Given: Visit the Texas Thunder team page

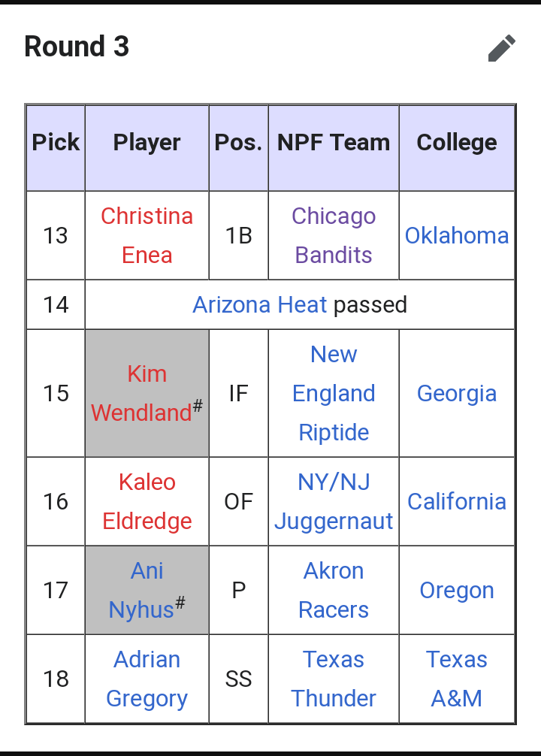Looking at the screenshot, I should click(334, 679).
